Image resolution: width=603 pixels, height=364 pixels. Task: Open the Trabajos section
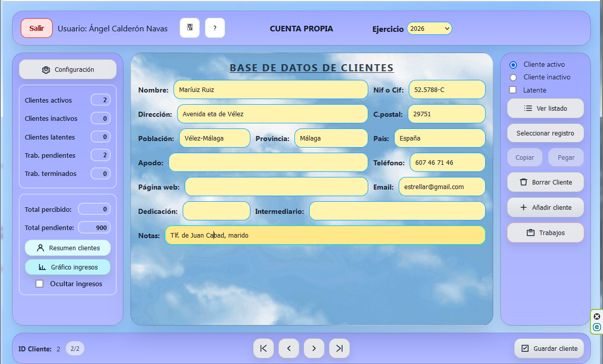click(x=545, y=233)
